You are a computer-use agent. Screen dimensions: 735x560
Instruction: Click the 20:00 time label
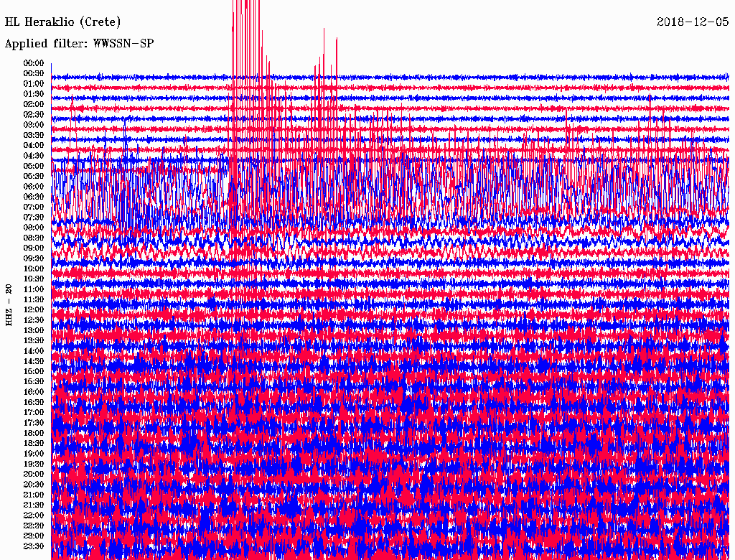[34, 474]
